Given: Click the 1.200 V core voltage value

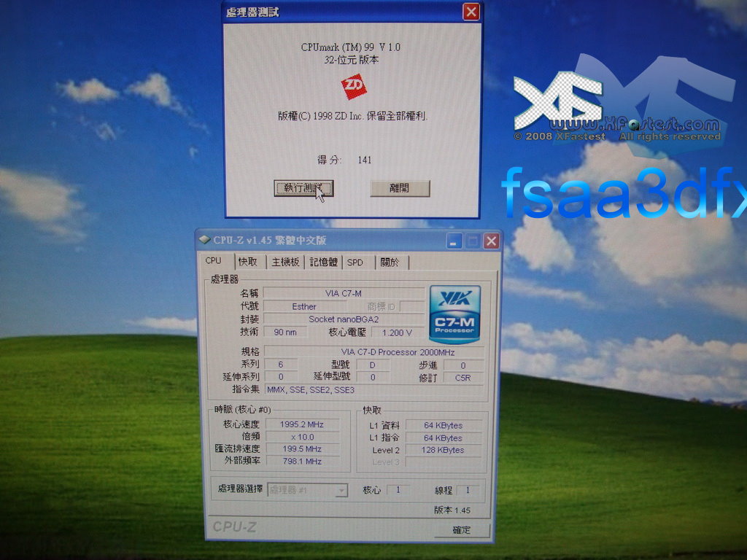Looking at the screenshot, I should pyautogui.click(x=397, y=332).
